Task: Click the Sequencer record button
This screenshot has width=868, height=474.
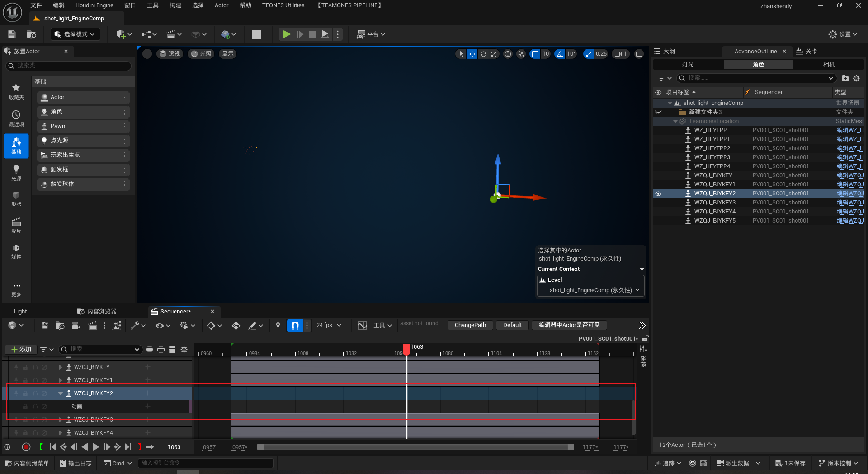Action: [26, 447]
